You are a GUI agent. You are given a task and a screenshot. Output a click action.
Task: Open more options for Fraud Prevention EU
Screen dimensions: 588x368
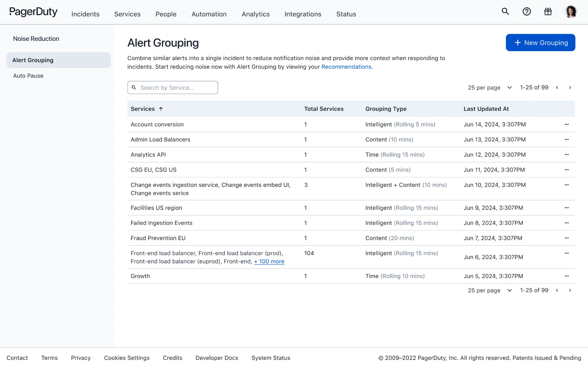coord(567,238)
